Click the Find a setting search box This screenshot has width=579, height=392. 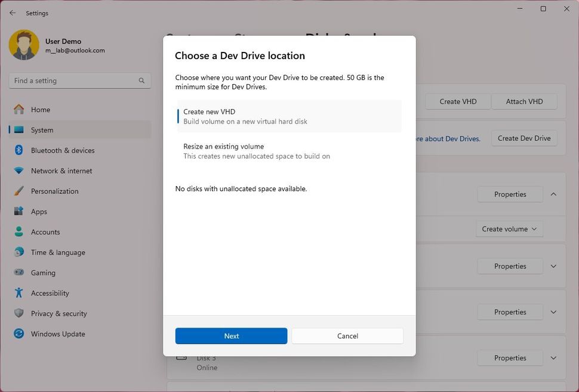pyautogui.click(x=79, y=80)
